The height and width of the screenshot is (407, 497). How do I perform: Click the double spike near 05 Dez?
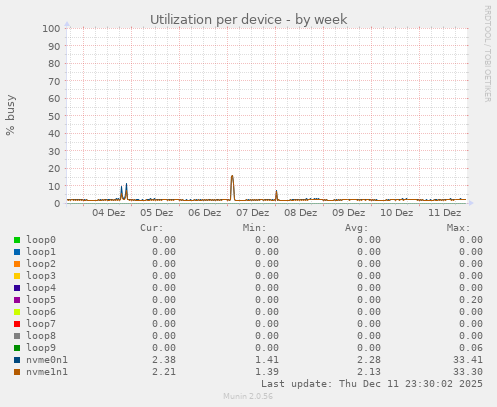(x=124, y=192)
